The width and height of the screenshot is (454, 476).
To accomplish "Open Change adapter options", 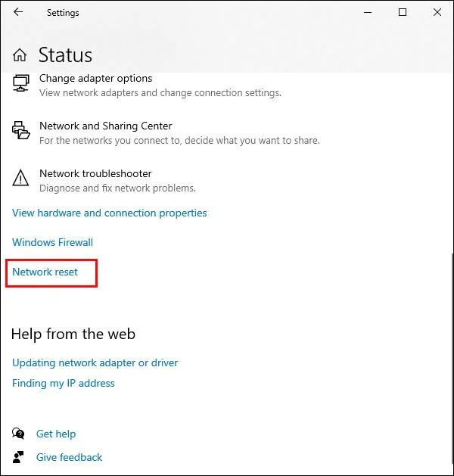I will 95,79.
